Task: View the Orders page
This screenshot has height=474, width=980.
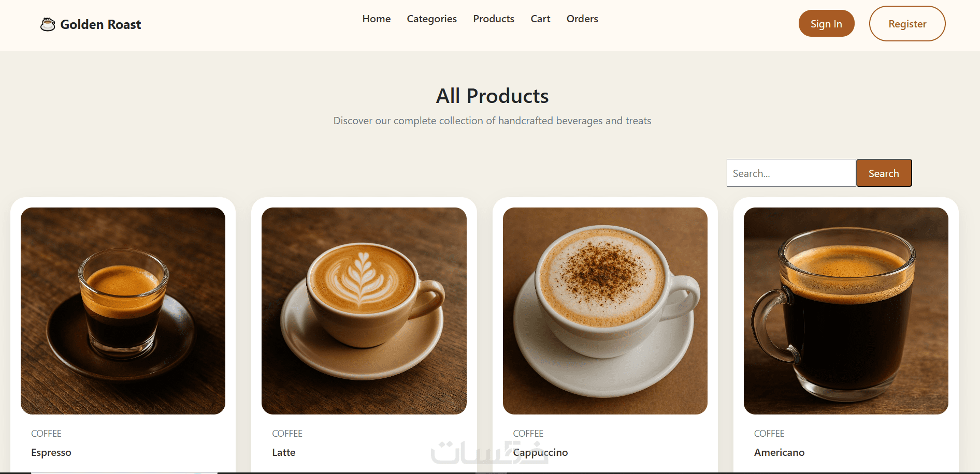Action: [582, 19]
